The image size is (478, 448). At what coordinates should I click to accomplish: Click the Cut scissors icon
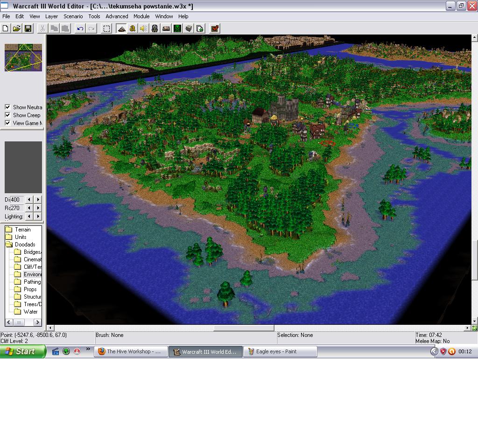click(42, 28)
